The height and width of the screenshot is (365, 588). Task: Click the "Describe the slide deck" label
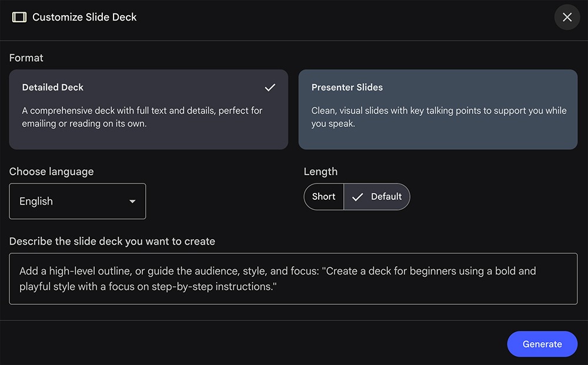tap(112, 241)
